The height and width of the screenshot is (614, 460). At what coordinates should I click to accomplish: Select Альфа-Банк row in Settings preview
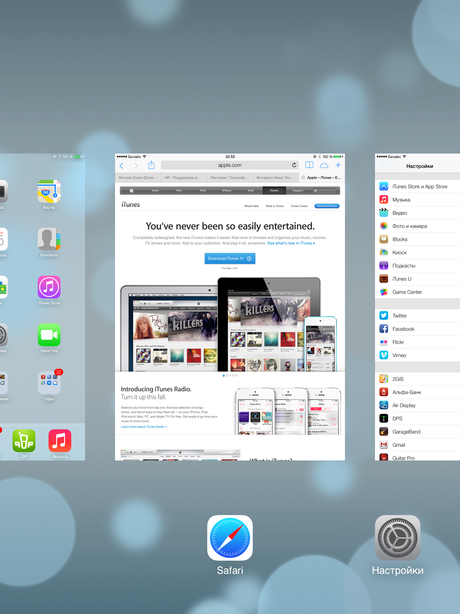[x=417, y=392]
